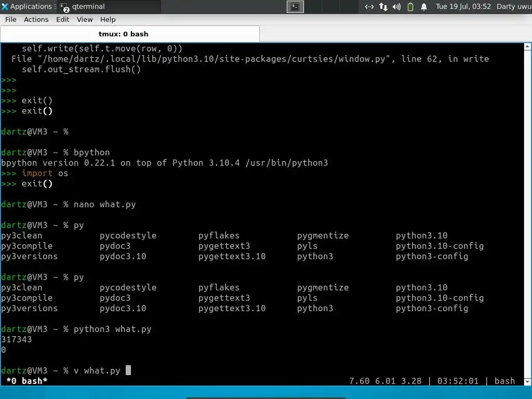Click the terminal icon in the workspace switcher
The height and width of the screenshot is (399, 532).
[x=295, y=7]
